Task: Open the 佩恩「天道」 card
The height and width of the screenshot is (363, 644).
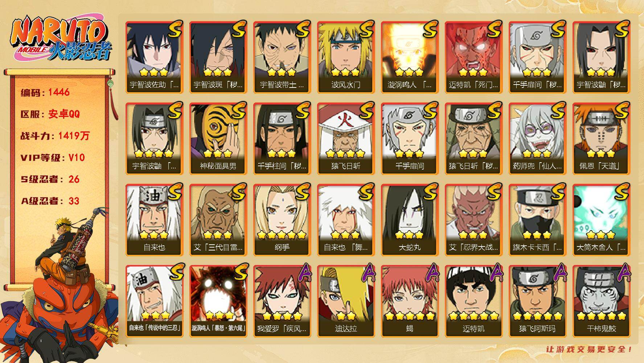Action: pyautogui.click(x=601, y=139)
